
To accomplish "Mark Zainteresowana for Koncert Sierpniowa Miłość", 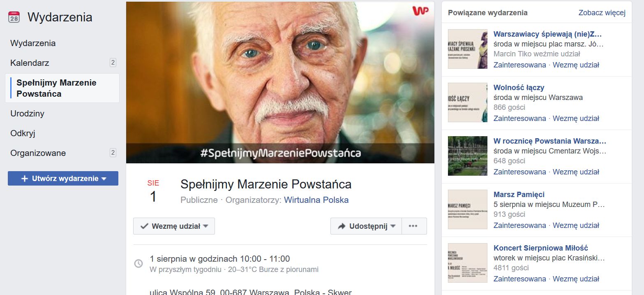I will click(x=519, y=279).
